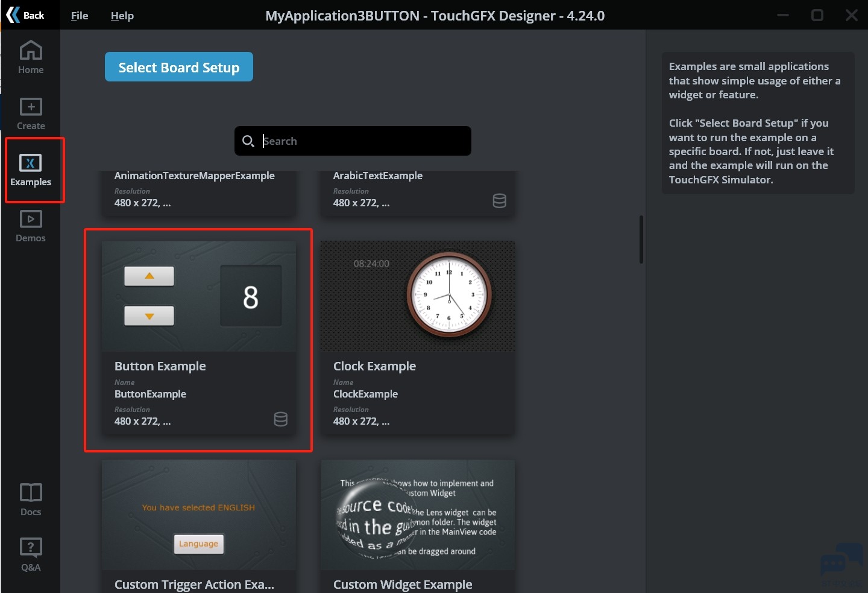Go to the Home sidebar section
The height and width of the screenshot is (593, 868).
coord(31,57)
